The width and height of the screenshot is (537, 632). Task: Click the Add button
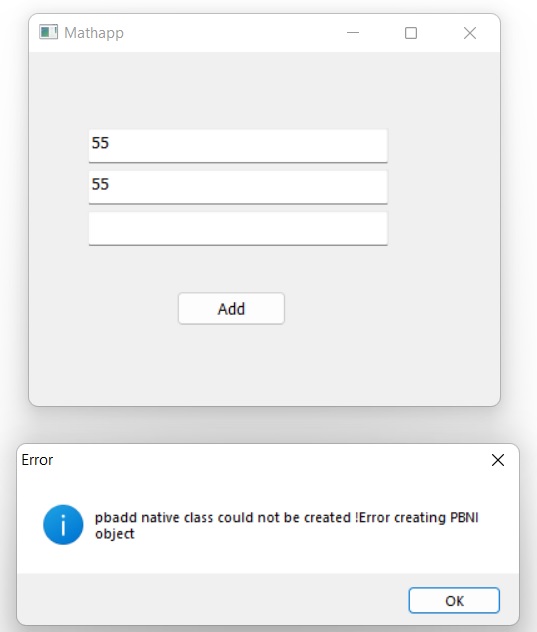click(x=231, y=308)
